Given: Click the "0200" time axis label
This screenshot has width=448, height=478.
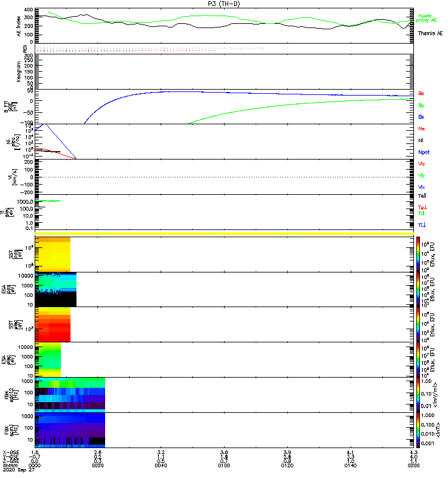Looking at the screenshot, I should point(413,465).
